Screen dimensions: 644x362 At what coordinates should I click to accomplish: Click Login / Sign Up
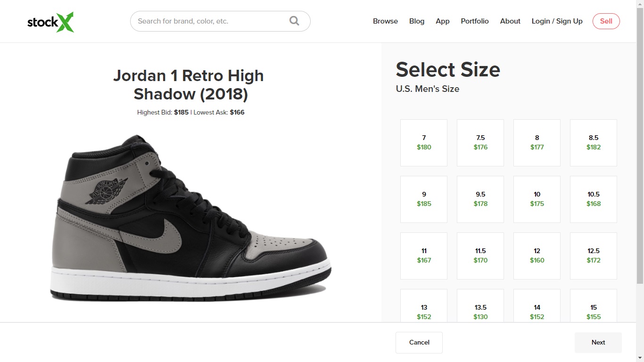(557, 21)
